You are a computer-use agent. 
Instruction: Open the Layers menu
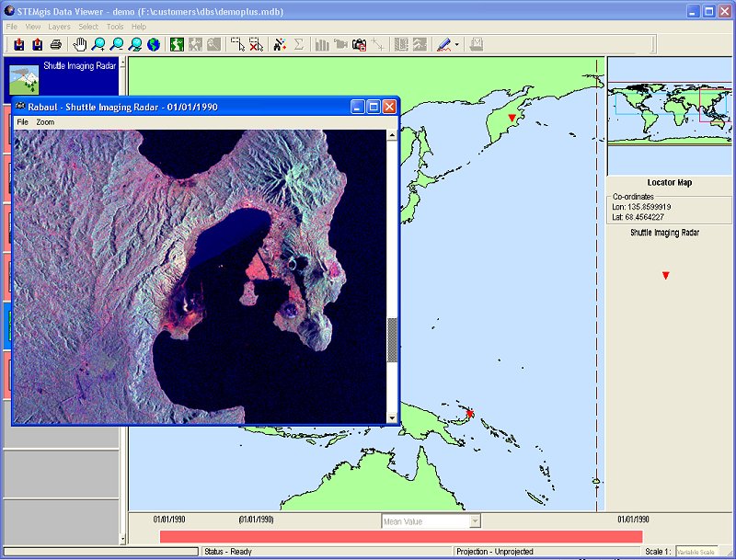pyautogui.click(x=59, y=27)
